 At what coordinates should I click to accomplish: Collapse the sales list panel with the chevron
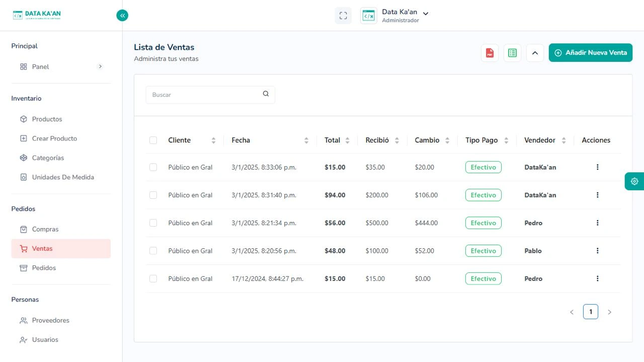click(x=535, y=52)
